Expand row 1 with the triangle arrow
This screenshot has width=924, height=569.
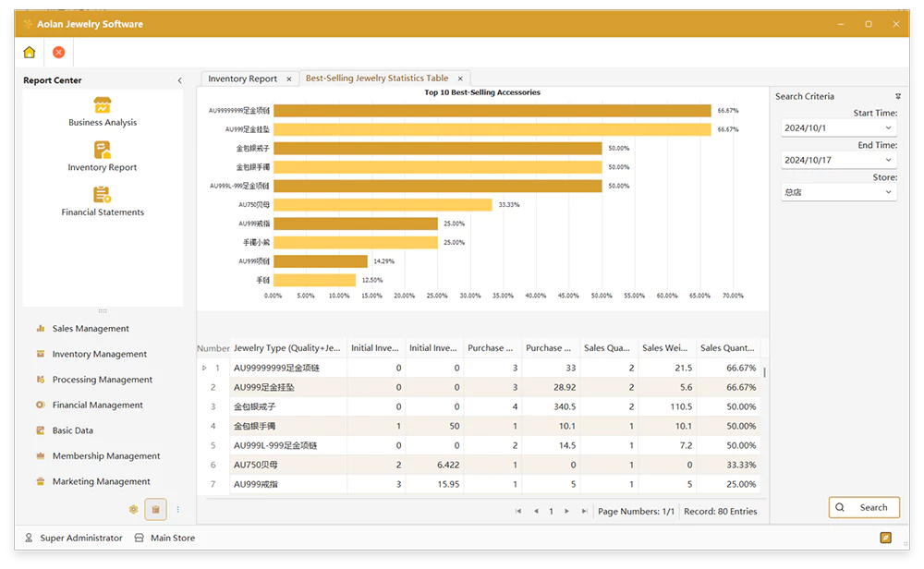click(204, 368)
